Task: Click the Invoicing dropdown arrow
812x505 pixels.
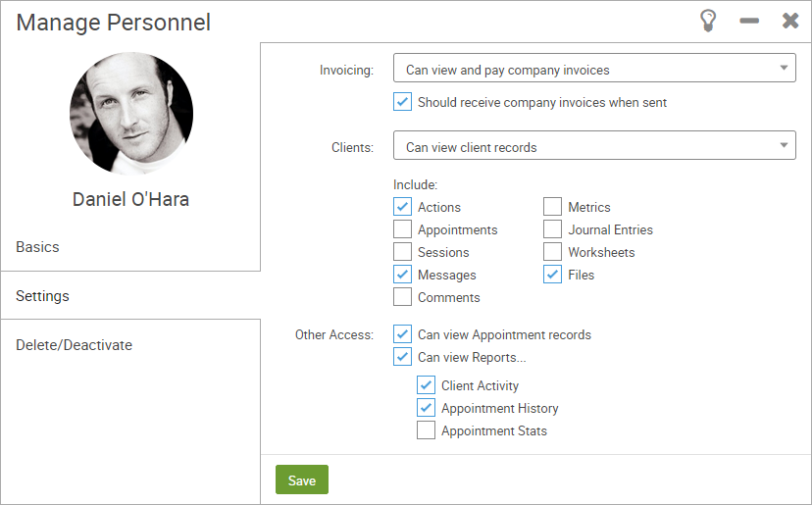Action: point(784,68)
